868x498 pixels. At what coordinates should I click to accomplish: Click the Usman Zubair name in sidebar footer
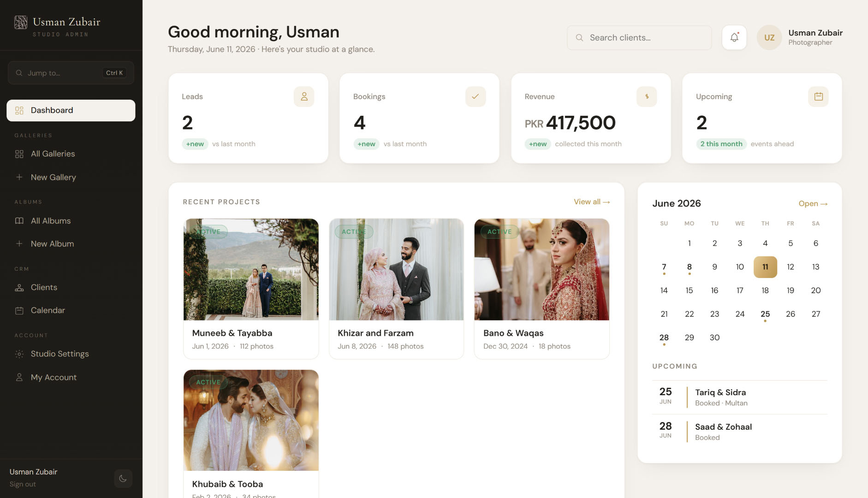click(34, 472)
